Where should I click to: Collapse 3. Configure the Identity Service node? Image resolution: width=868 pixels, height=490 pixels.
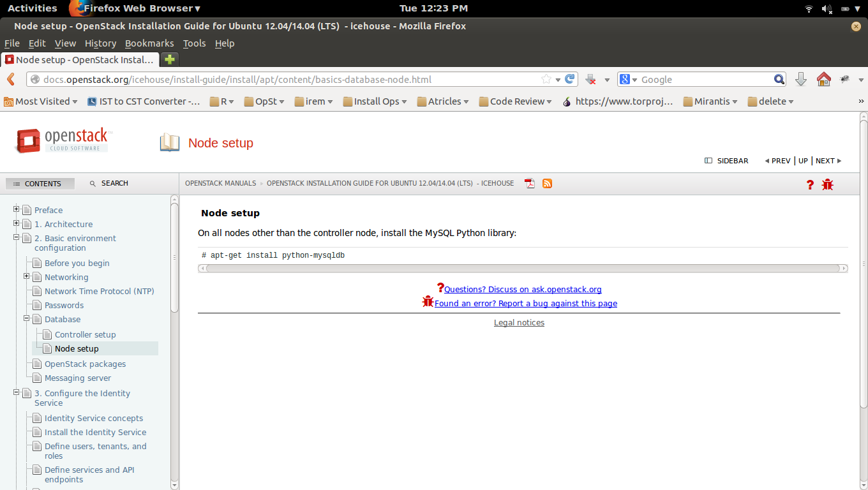click(17, 392)
